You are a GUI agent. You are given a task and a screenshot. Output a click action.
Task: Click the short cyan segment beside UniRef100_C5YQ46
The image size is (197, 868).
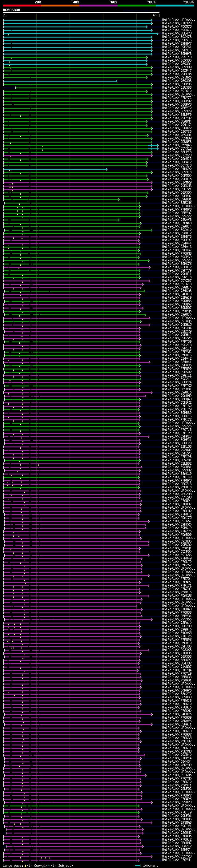coord(153,145)
